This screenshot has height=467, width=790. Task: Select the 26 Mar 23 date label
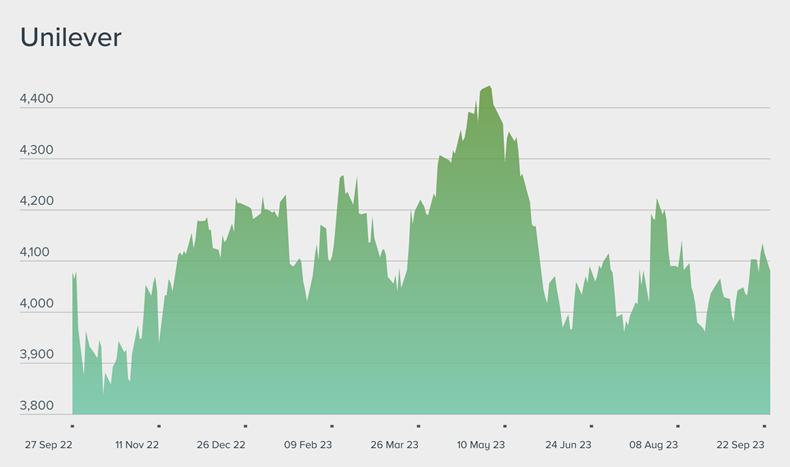395,445
